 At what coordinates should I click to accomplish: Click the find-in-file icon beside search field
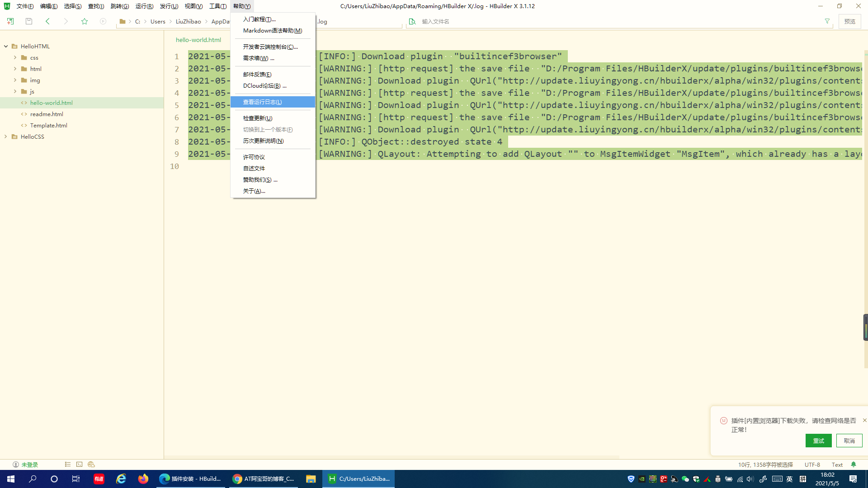coord(412,21)
